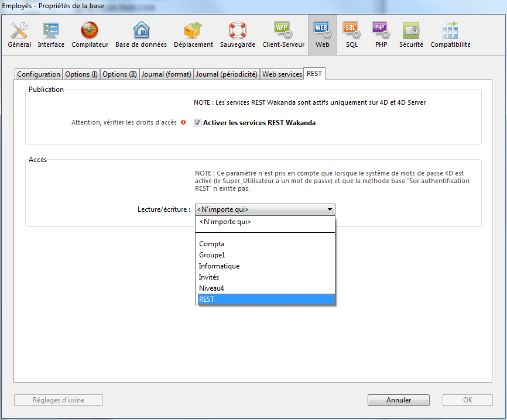Image resolution: width=507 pixels, height=420 pixels.
Task: Open the Interface settings page
Action: point(51,35)
